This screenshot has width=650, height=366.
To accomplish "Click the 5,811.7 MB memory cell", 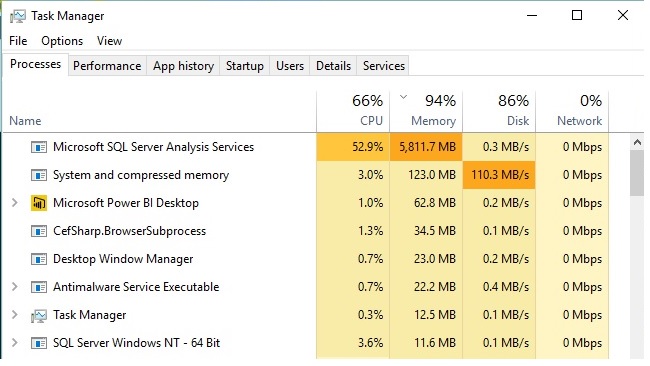I will (426, 147).
